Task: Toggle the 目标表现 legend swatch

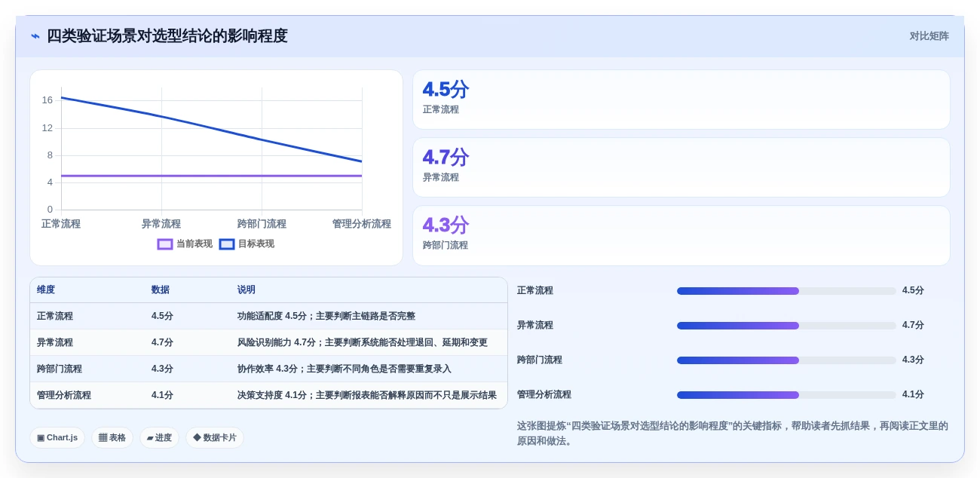Action: (227, 244)
